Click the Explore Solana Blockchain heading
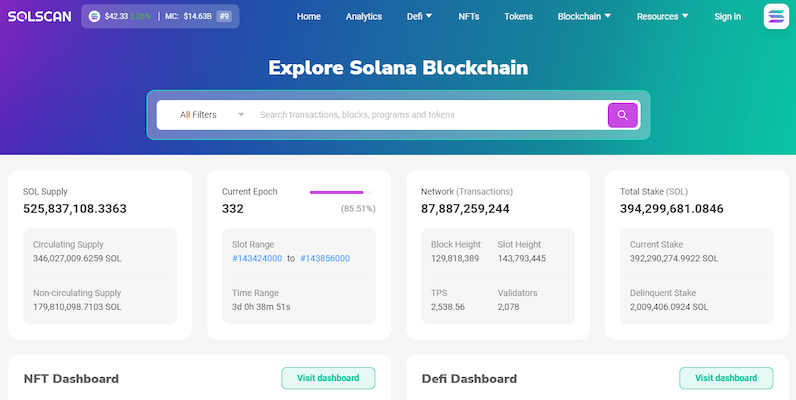Screen dimensions: 796x400 coord(398,68)
